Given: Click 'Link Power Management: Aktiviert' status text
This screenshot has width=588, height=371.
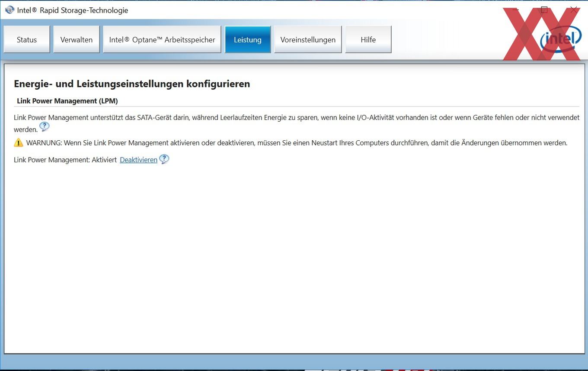Looking at the screenshot, I should pyautogui.click(x=65, y=160).
